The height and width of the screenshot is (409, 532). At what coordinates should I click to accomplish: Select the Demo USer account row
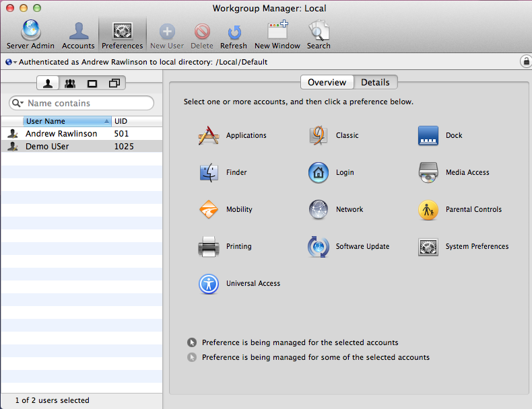81,147
